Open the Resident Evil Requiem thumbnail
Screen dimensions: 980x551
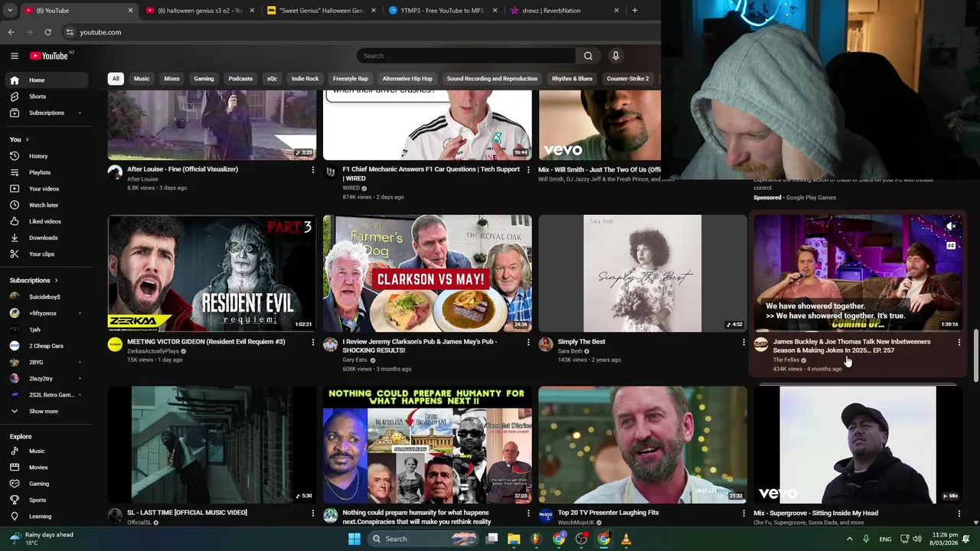pos(212,273)
